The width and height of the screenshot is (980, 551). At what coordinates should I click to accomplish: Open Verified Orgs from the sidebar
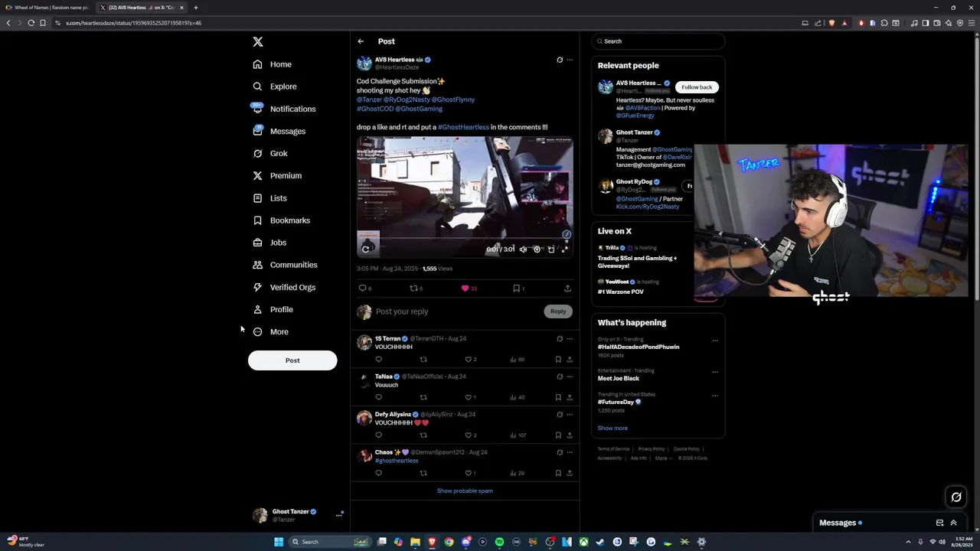click(x=283, y=287)
